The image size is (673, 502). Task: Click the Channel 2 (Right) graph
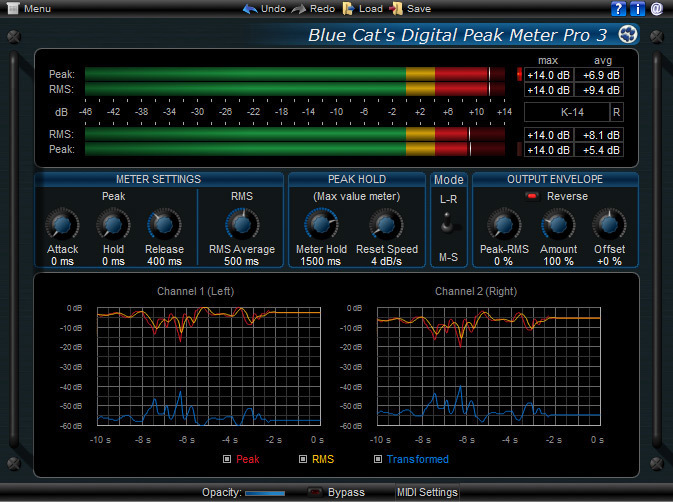tap(488, 366)
